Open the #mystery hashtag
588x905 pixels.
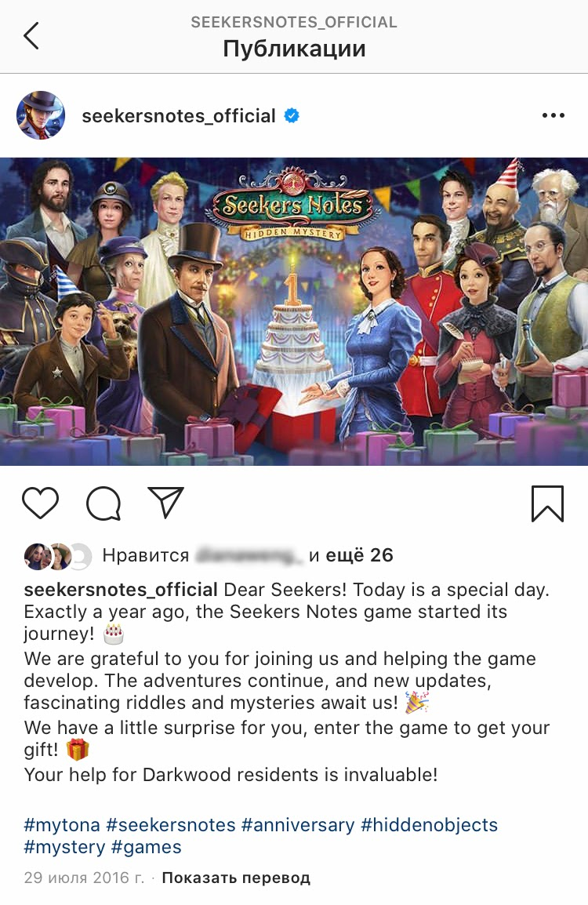(x=64, y=847)
